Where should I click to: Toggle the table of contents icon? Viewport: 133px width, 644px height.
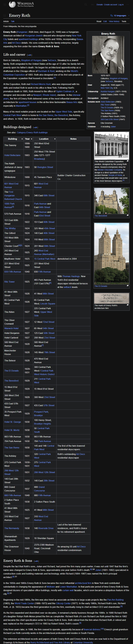[4, 16]
